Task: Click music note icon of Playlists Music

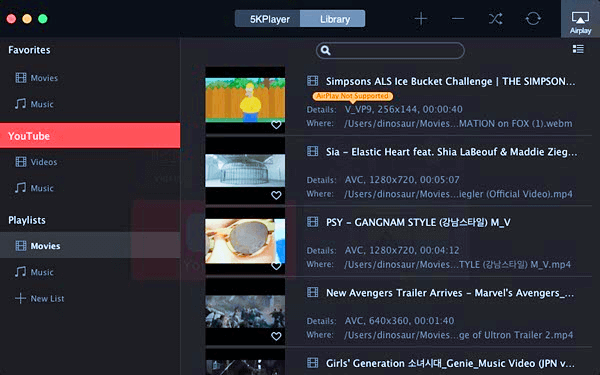Action: pos(21,272)
